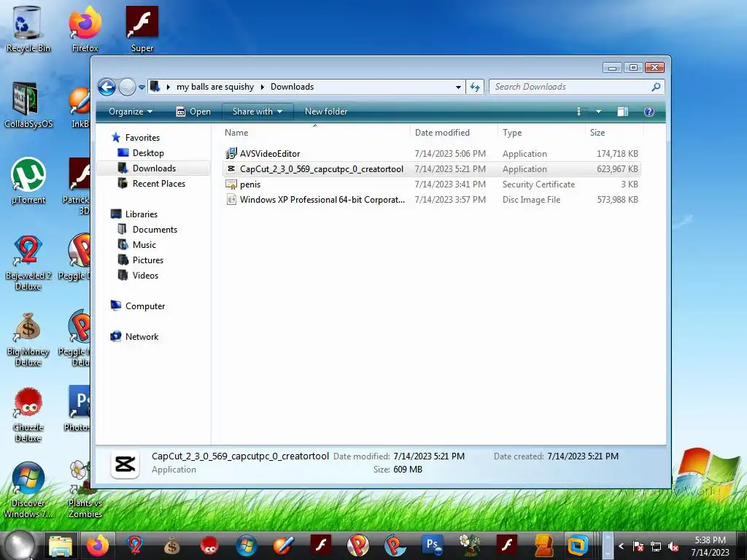
Task: Show hidden tray icons arrow
Action: point(621,546)
